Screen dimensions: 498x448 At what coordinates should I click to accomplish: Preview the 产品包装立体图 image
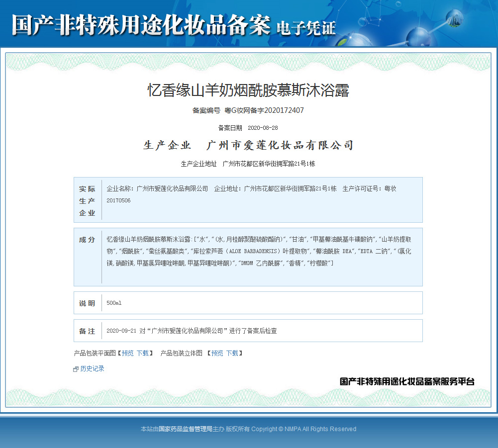click(x=217, y=353)
